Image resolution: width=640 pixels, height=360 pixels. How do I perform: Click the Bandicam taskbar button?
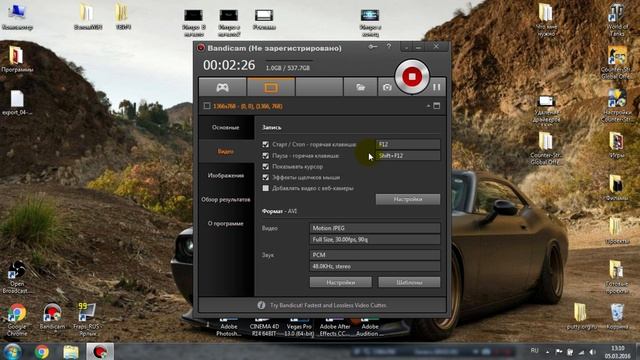[100, 351]
